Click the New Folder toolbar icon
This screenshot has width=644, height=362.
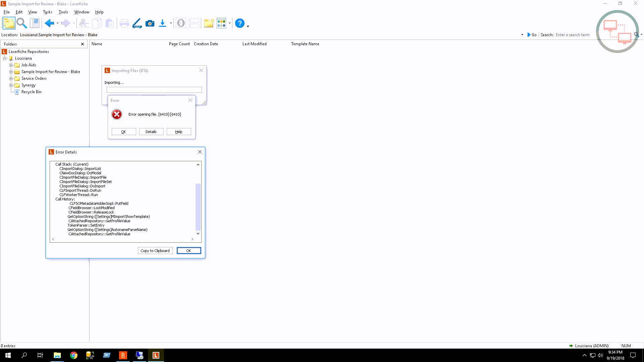pyautogui.click(x=208, y=23)
